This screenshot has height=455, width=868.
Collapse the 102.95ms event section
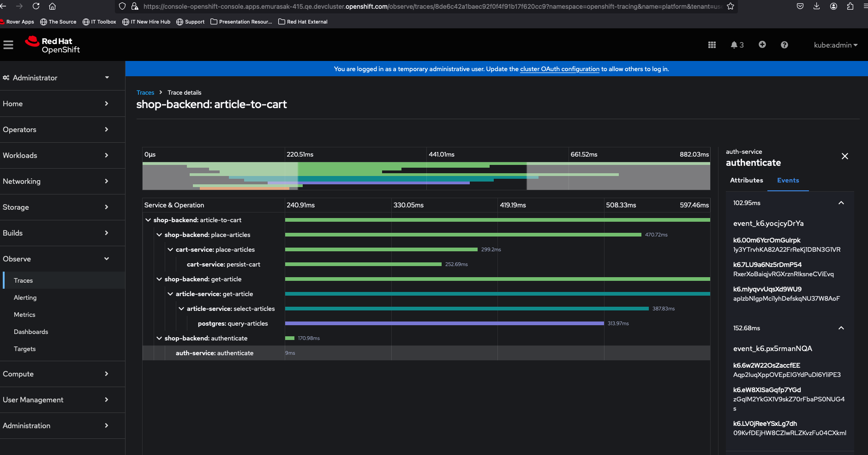(x=841, y=203)
